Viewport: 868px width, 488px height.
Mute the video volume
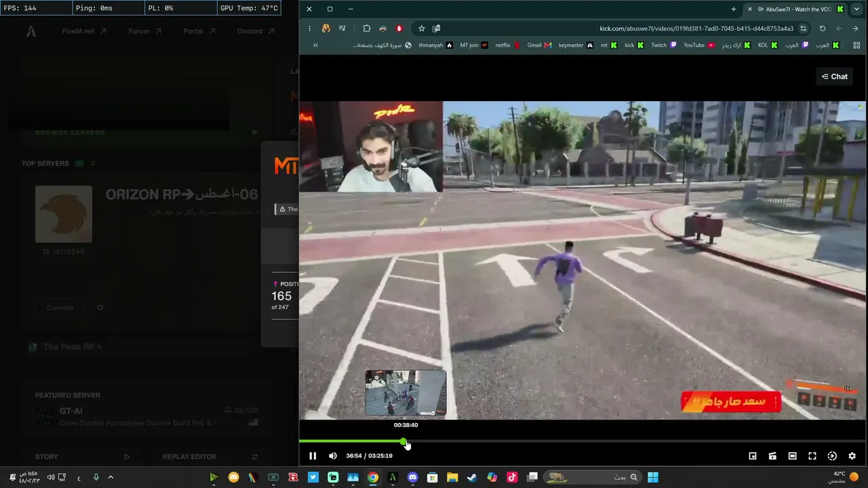pyautogui.click(x=333, y=456)
